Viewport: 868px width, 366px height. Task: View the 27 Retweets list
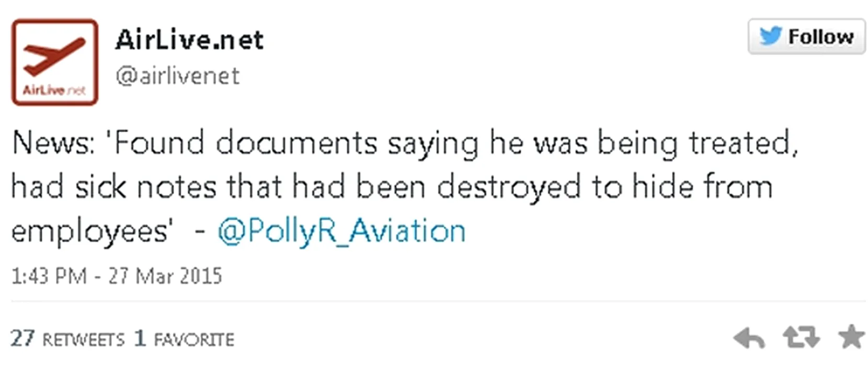point(67,339)
